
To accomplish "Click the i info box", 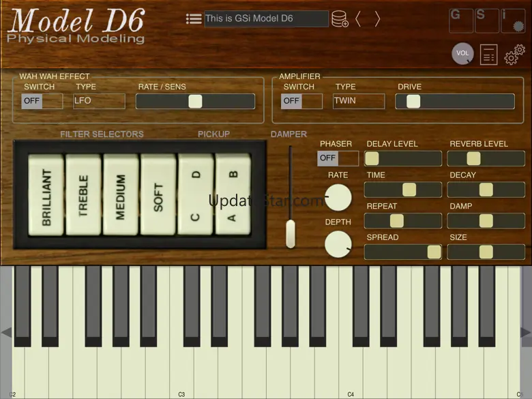I will (513, 20).
